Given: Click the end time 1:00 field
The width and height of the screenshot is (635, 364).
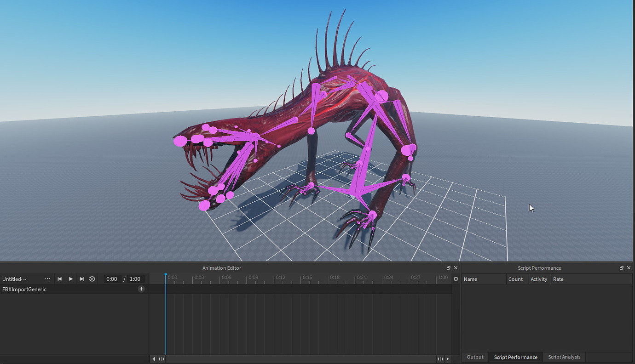Looking at the screenshot, I should pos(135,279).
